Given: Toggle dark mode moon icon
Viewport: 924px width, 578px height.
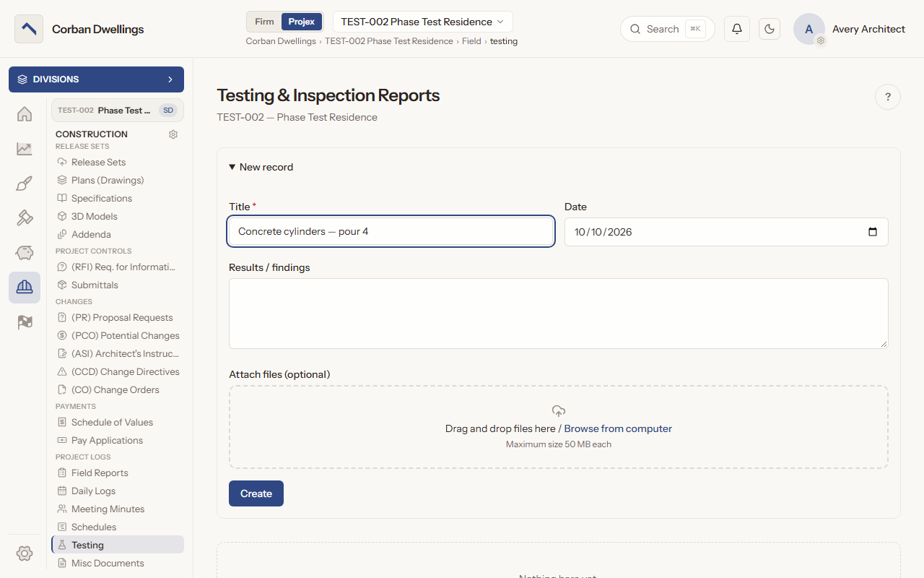Looking at the screenshot, I should coord(770,29).
